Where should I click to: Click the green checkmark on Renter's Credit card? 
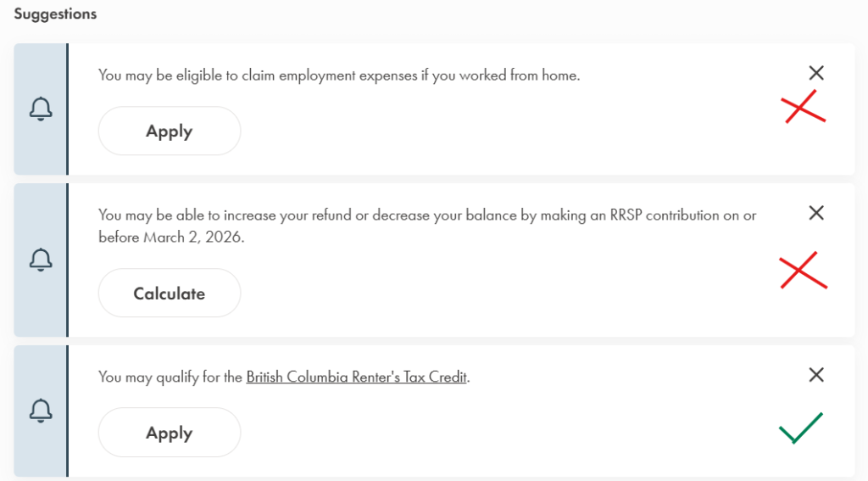pyautogui.click(x=800, y=428)
